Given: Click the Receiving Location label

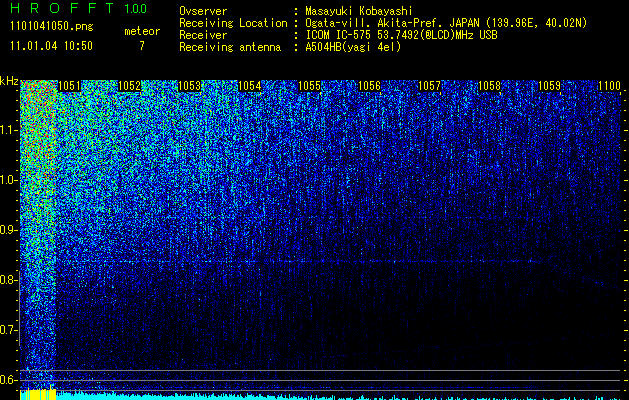Looking at the screenshot, I should pyautogui.click(x=233, y=23).
